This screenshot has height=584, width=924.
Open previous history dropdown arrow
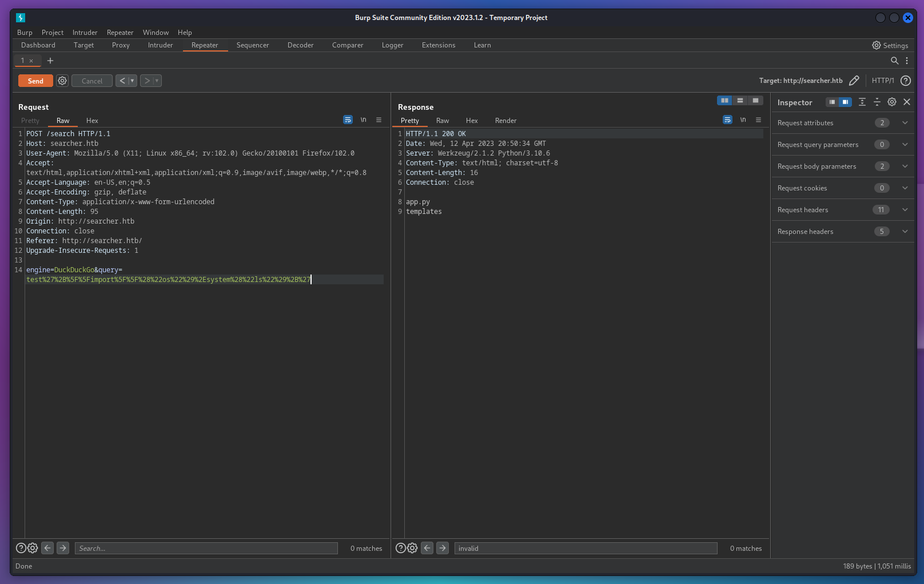point(133,81)
